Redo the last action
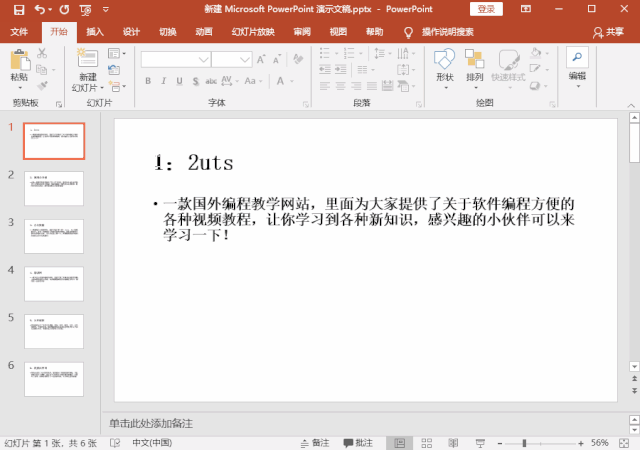Screen dimensions: 640x450 click(x=64, y=9)
